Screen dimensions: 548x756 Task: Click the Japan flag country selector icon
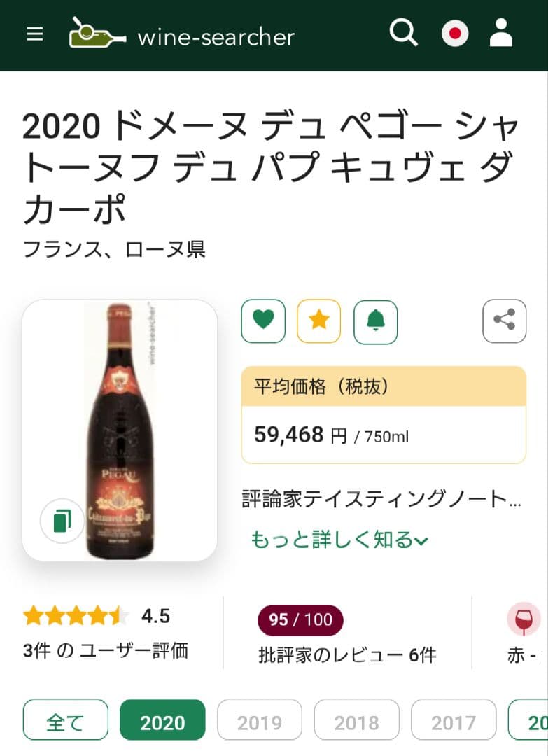coord(454,32)
